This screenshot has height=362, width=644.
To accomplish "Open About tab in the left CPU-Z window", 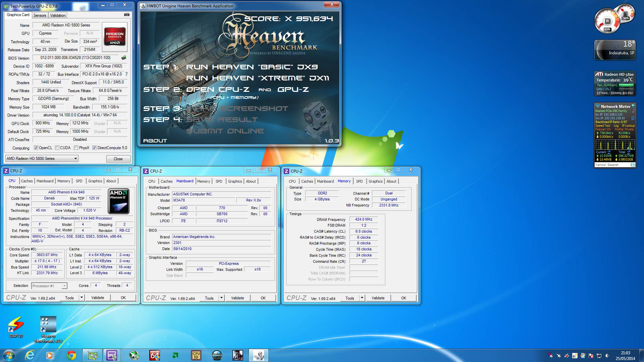I will coord(111,181).
